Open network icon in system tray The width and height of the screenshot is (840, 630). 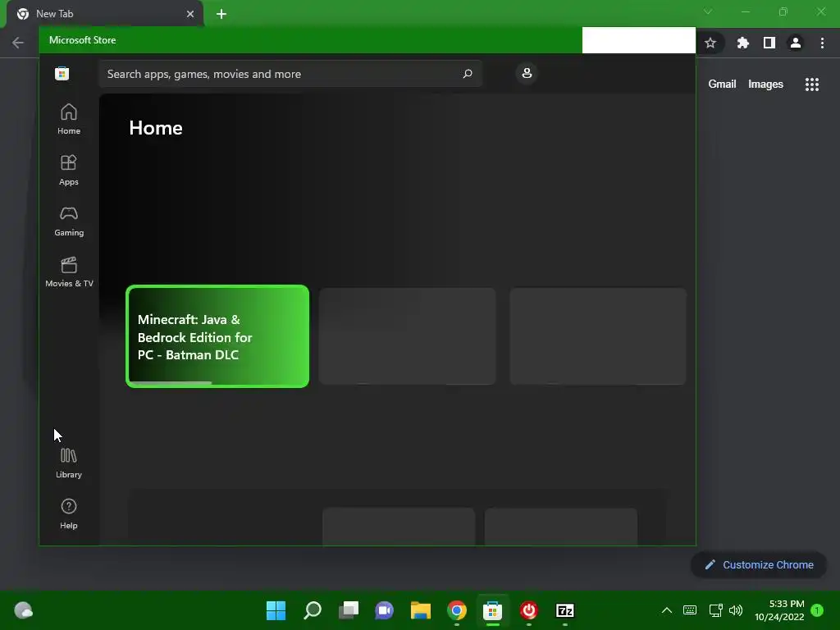[715, 610]
